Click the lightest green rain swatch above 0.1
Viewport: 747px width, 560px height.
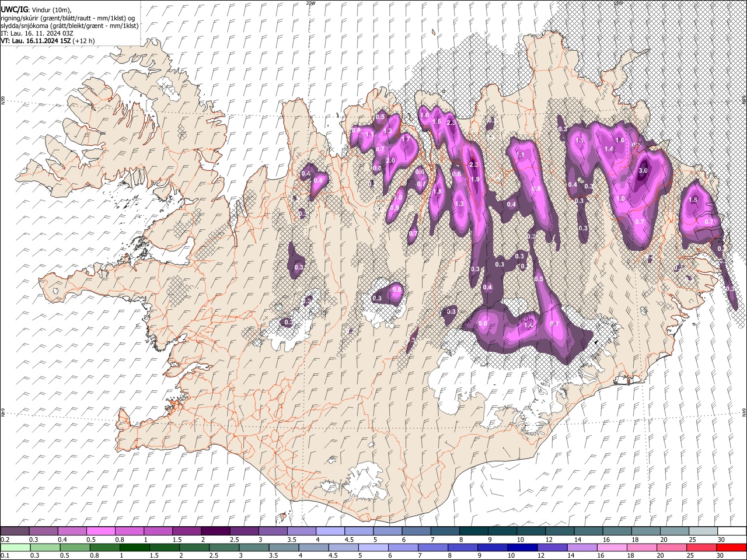[x=15, y=547]
